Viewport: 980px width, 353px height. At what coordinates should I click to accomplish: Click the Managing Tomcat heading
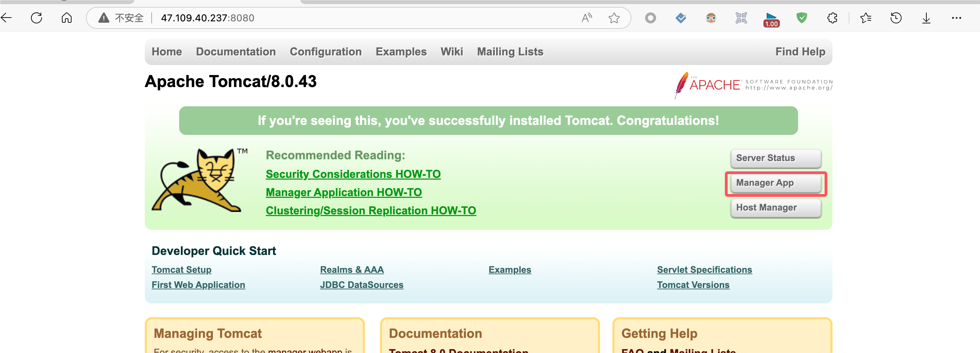(x=207, y=334)
